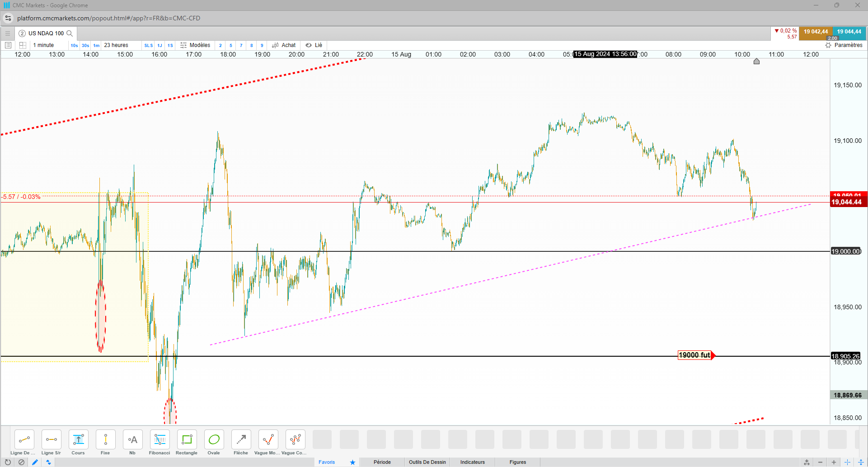Activate the Nb text annotation tool
This screenshot has height=467, width=868.
tap(132, 443)
